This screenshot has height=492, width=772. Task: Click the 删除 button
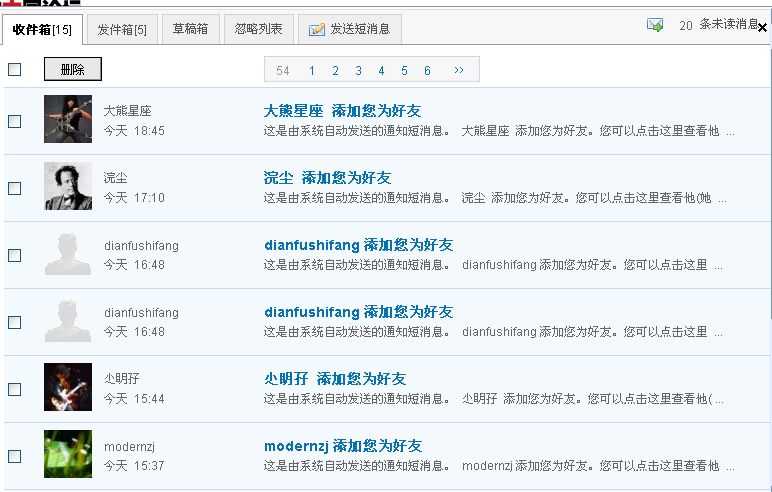click(73, 69)
